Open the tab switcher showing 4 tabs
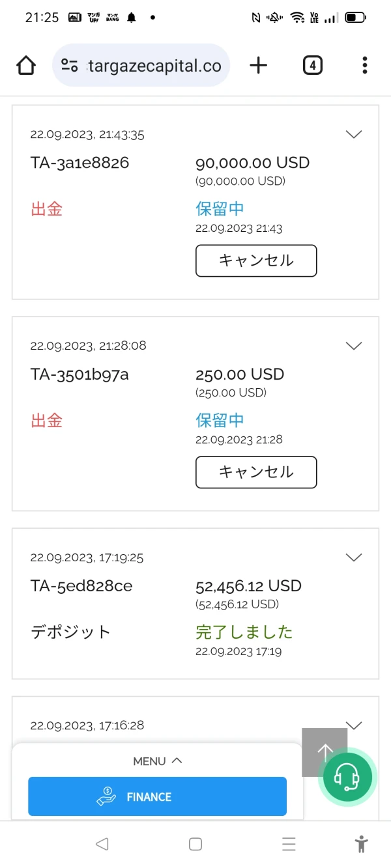The height and width of the screenshot is (868, 391). coord(312,65)
